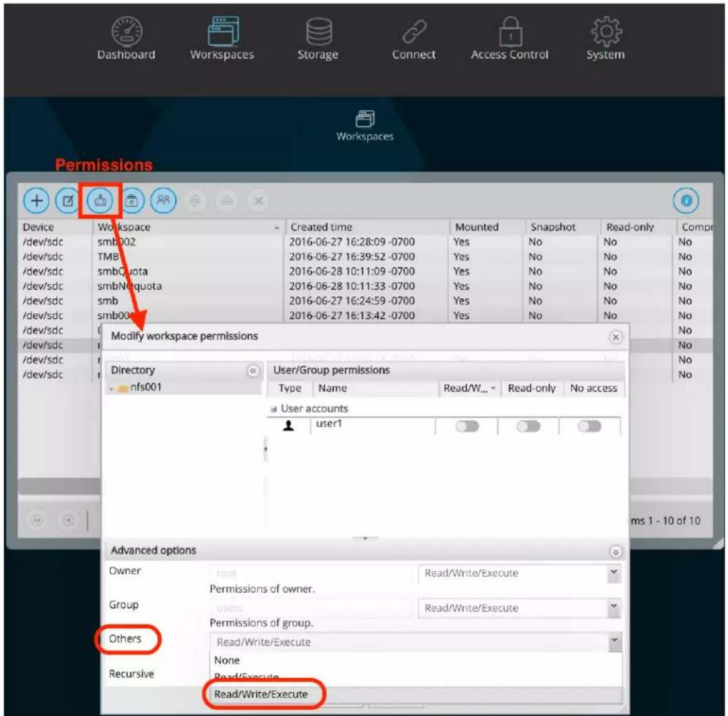
Task: Select the smbQuota workspace row
Action: pyautogui.click(x=365, y=272)
